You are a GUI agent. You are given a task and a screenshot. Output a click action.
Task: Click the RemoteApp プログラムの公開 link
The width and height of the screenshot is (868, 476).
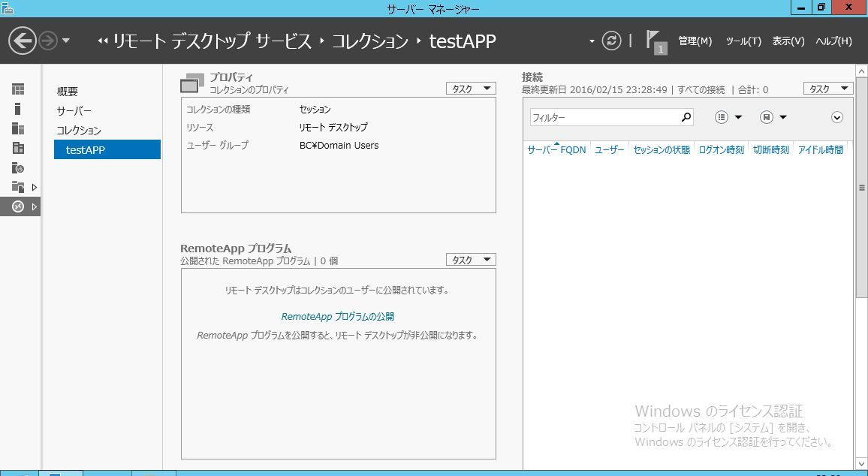click(338, 317)
